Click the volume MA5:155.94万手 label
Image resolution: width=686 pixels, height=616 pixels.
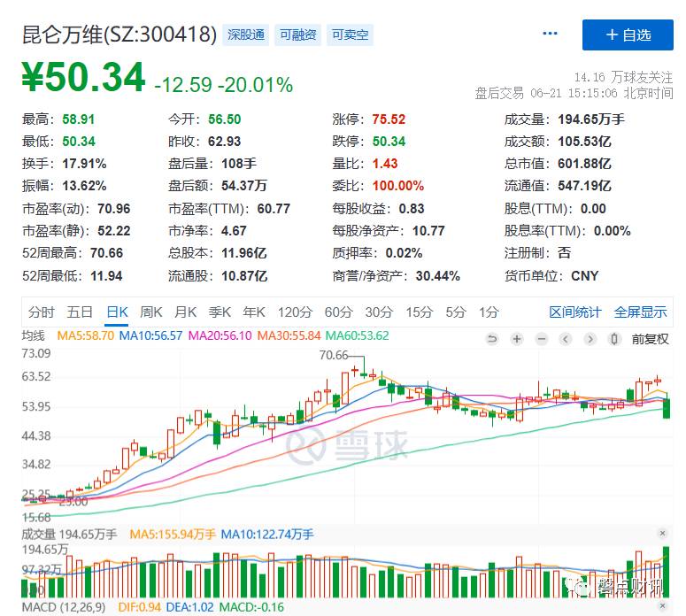(x=173, y=535)
